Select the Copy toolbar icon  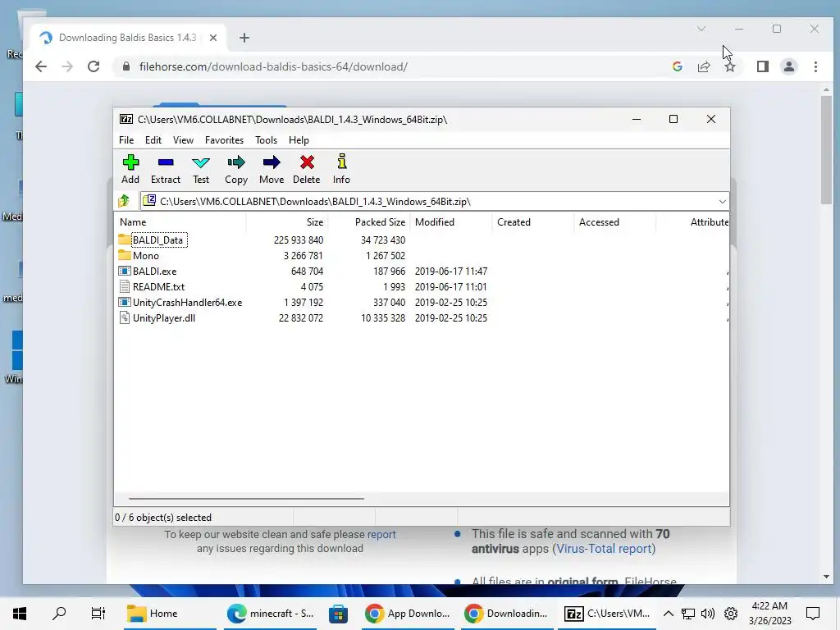236,169
